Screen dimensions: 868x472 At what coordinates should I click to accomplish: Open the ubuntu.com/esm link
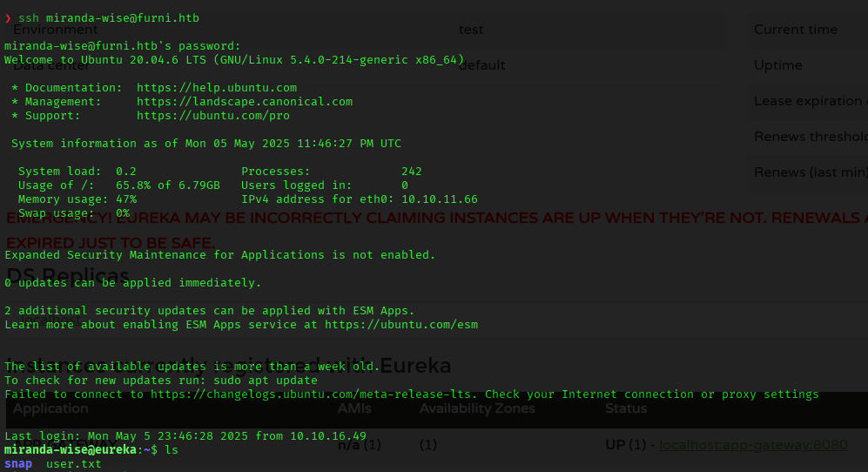coord(400,325)
